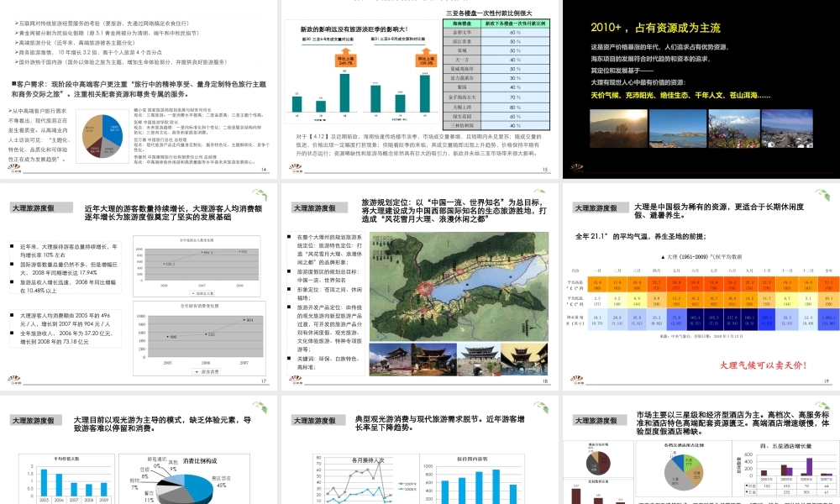Select the lower '全年游客消费变化图' line chart
Viewport: 840px width, 504px height.
[199, 339]
